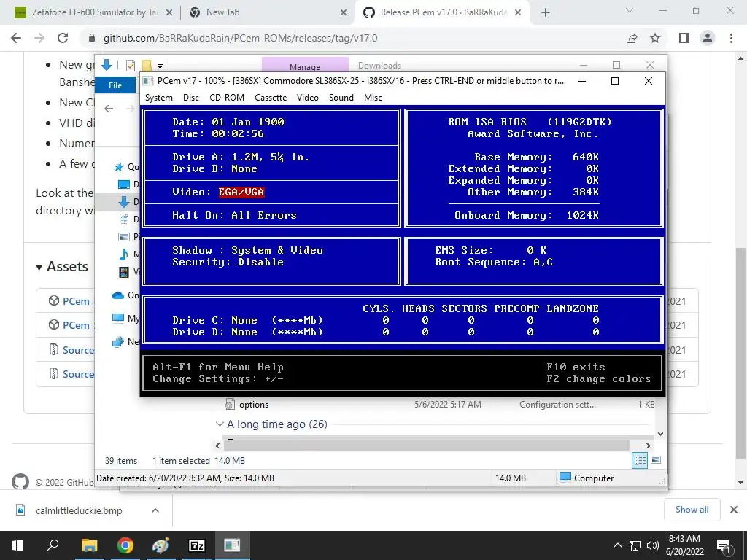Open Windows taskbar search

[53, 545]
